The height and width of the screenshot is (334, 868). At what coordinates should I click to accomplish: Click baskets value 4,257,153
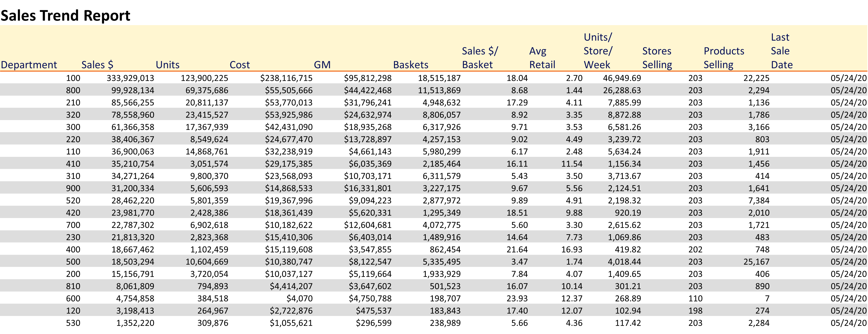click(x=441, y=139)
